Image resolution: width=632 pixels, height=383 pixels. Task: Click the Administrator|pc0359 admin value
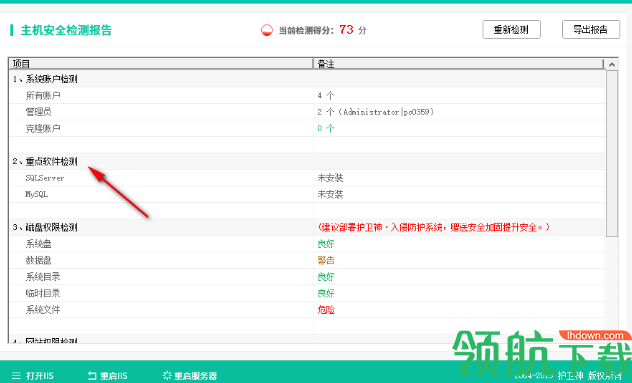(x=375, y=112)
